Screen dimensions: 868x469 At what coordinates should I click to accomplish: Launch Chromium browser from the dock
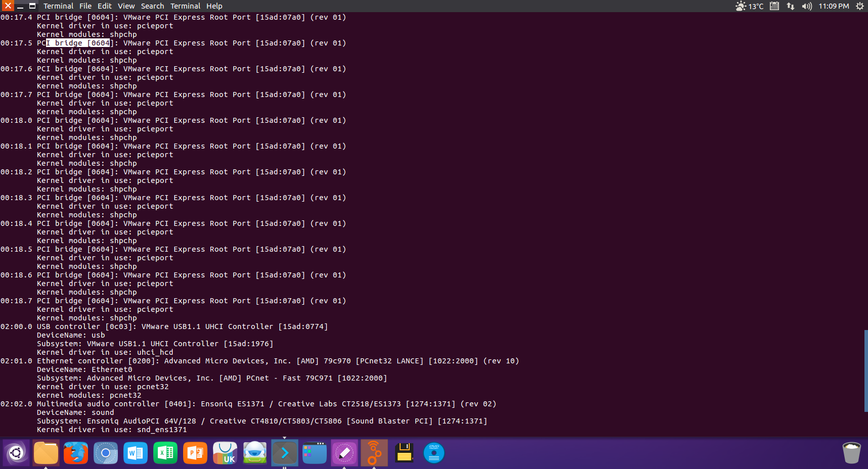(x=106, y=453)
